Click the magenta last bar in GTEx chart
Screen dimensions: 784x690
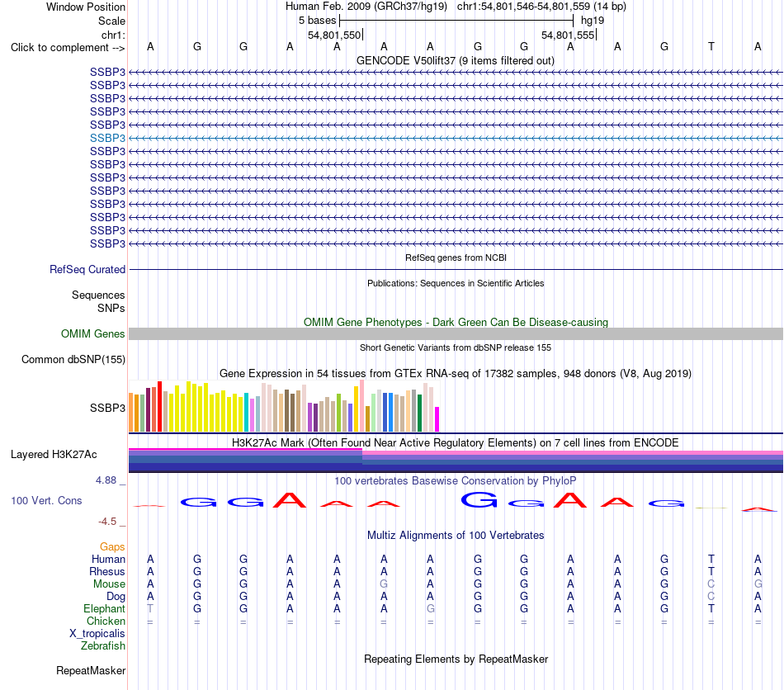[437, 419]
